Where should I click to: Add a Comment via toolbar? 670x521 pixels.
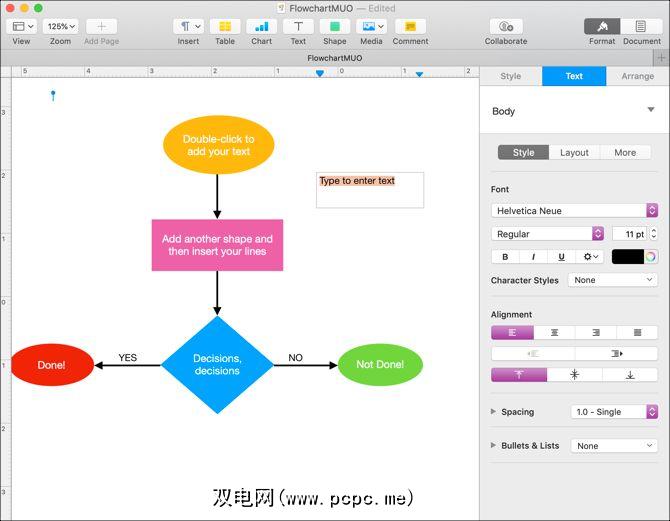pyautogui.click(x=410, y=26)
